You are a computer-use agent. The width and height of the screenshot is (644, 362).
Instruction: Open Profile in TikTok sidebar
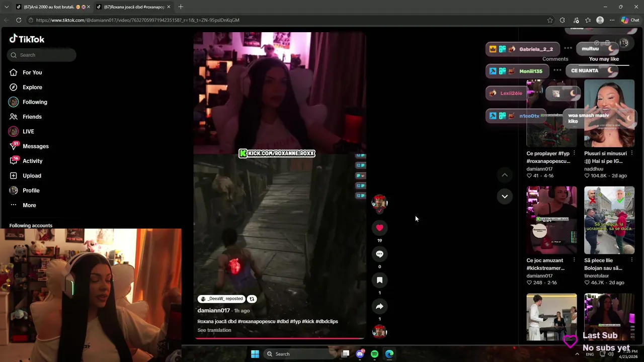(31, 191)
